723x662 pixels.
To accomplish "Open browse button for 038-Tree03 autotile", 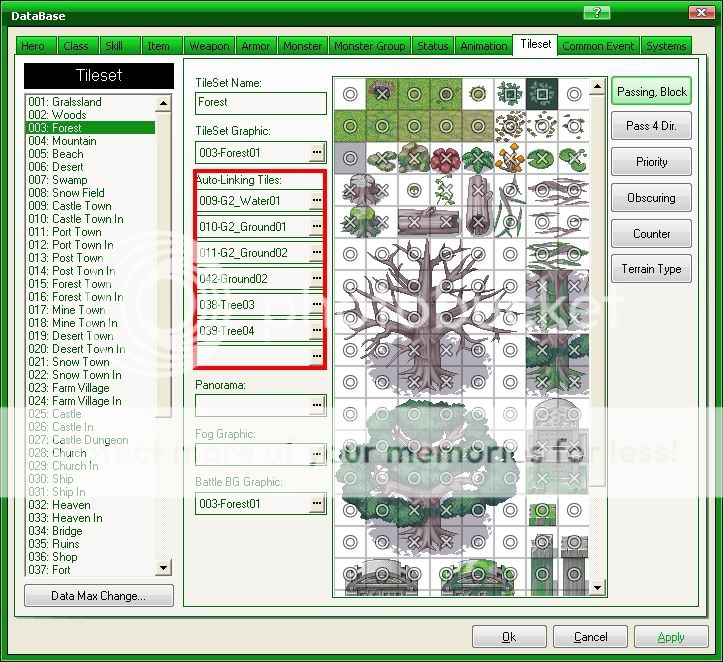I will point(317,305).
